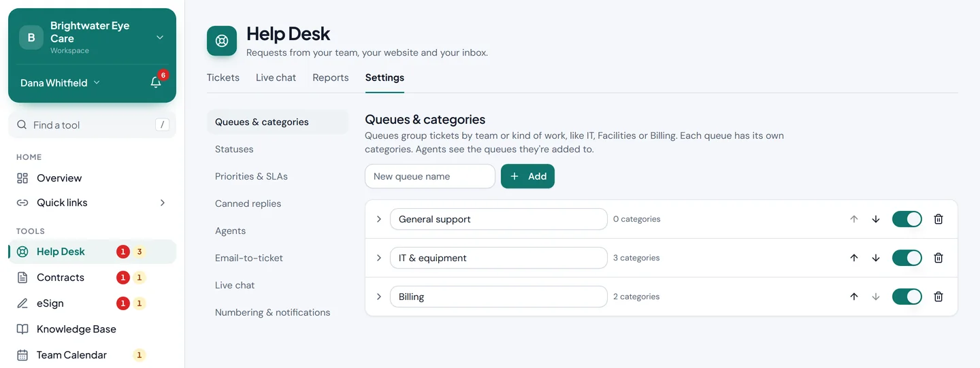Go to Overview in sidebar

92,178
